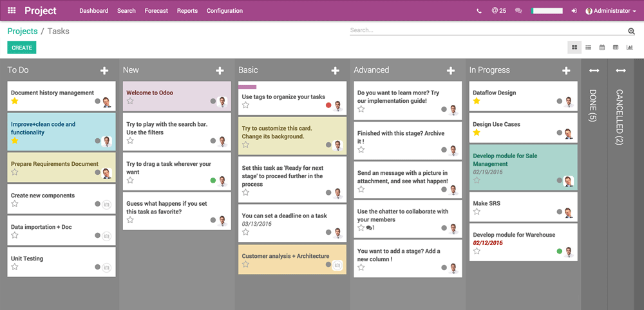Click the magnifier icon in search bar
Screen dimensions: 644x310
(x=631, y=31)
